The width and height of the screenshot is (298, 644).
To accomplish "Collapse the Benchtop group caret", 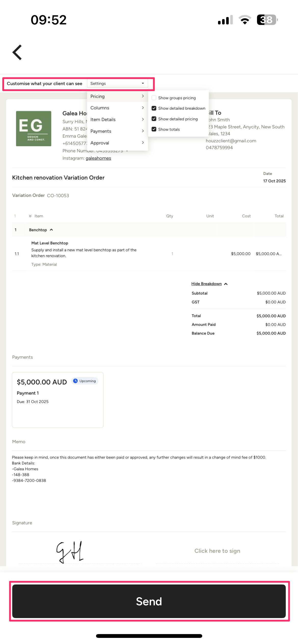I will point(51,230).
